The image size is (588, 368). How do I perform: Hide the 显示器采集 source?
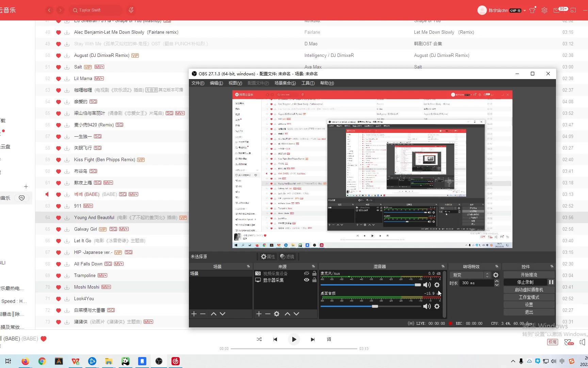coord(307,280)
